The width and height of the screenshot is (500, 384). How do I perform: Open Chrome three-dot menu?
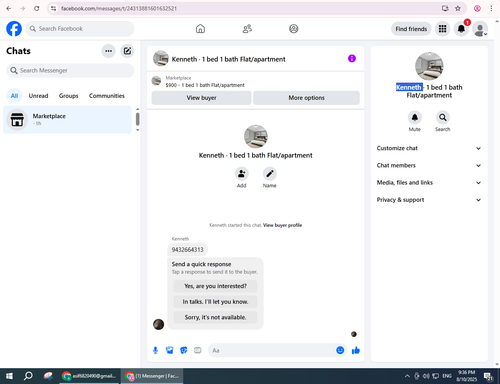[x=491, y=8]
